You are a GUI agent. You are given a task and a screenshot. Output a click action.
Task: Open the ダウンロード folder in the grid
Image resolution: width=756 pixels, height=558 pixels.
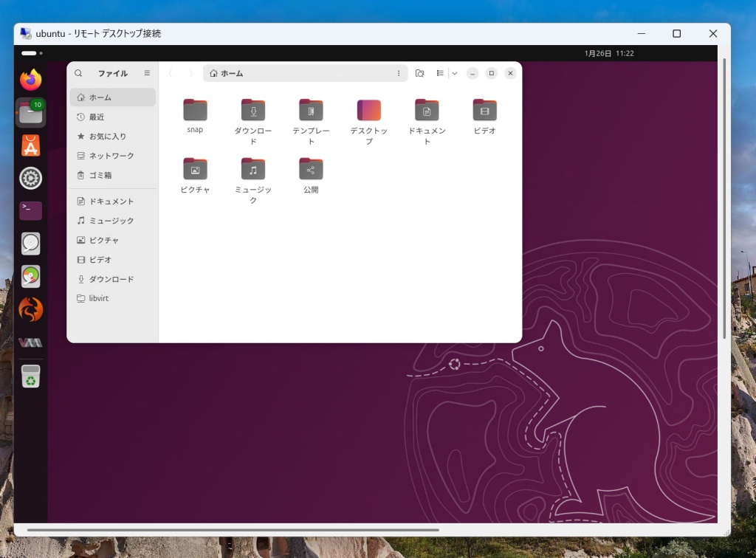click(x=253, y=110)
